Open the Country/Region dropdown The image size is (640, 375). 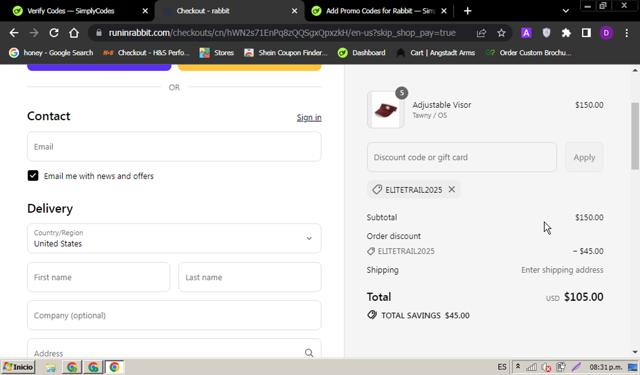174,238
